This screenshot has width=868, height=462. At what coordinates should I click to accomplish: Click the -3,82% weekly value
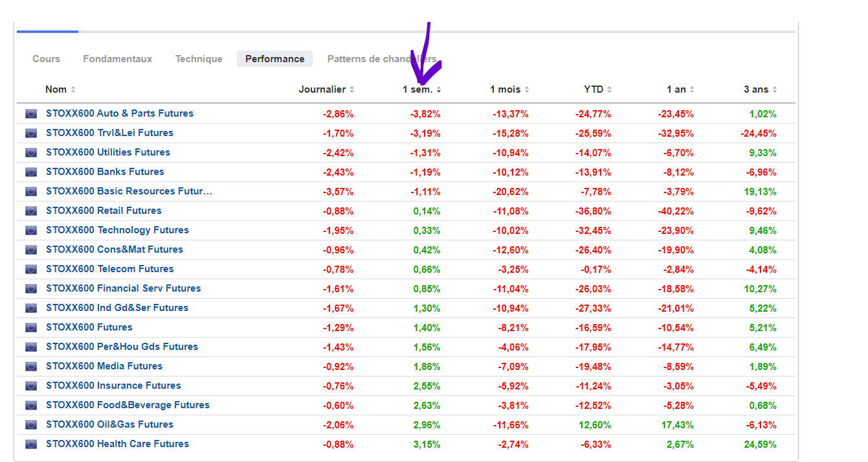click(425, 114)
